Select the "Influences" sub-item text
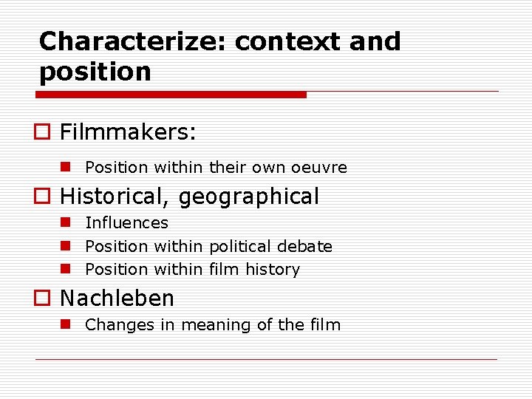Image resolution: width=532 pixels, height=399 pixels. tap(126, 223)
